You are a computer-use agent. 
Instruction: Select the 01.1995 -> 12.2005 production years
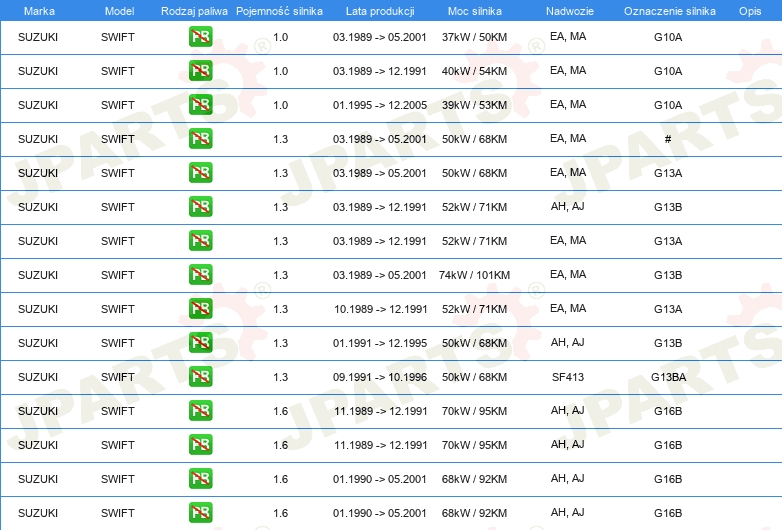pos(380,105)
